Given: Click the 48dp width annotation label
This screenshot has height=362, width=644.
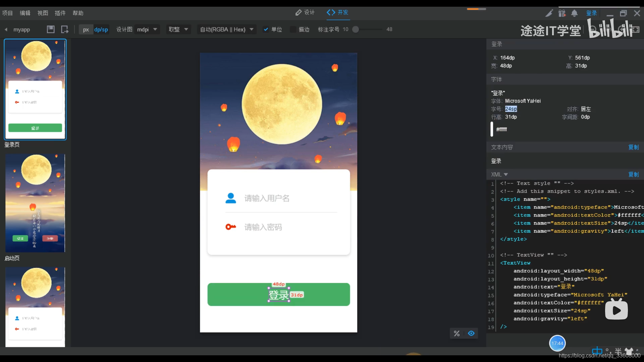Looking at the screenshot, I should click(x=279, y=284).
